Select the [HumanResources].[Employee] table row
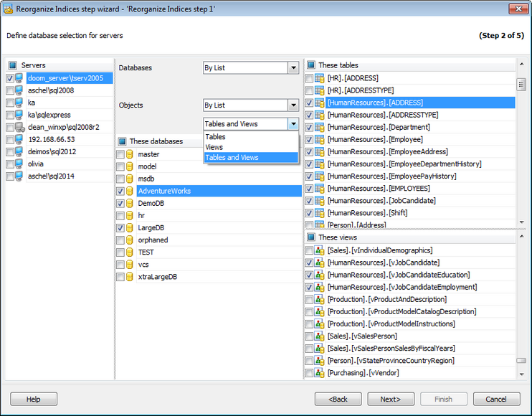Screen dimensions: 532x416 [x=375, y=139]
